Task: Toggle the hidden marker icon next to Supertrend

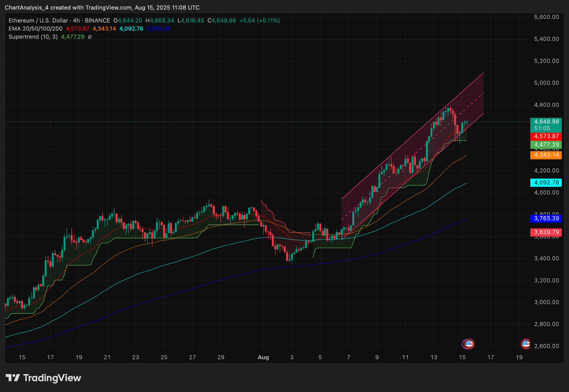Action: point(90,37)
